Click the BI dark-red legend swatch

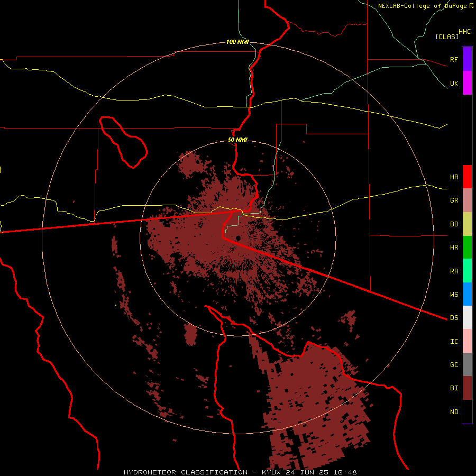point(467,388)
